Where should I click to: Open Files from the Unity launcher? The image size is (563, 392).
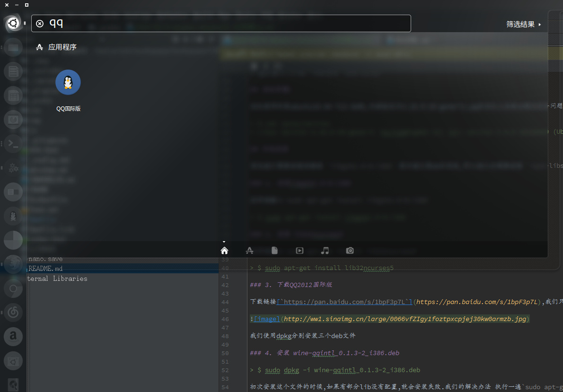click(13, 47)
